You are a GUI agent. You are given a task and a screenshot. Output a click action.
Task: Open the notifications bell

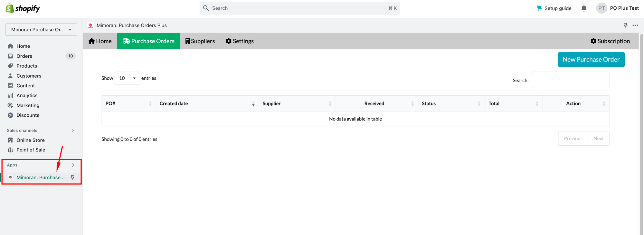coord(584,8)
